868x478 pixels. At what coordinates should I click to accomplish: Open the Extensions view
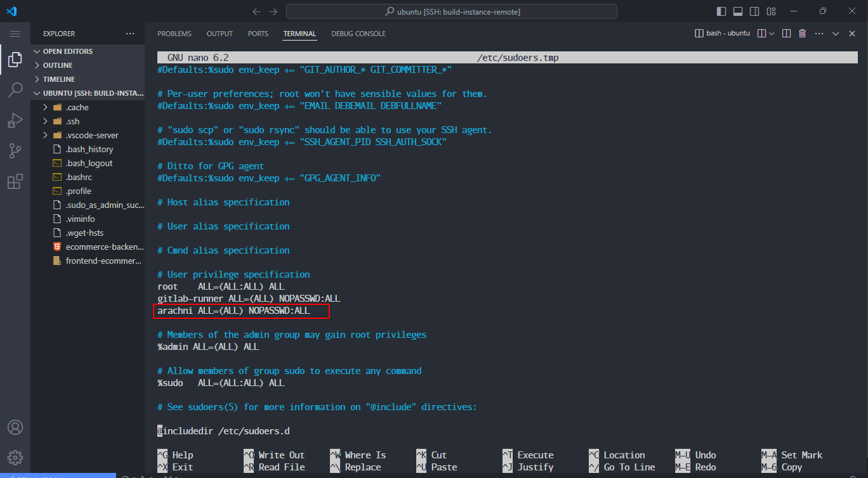15,182
